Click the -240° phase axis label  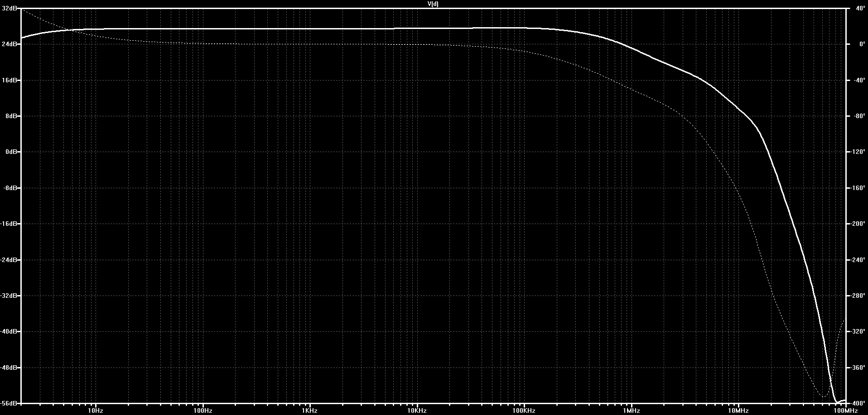point(858,260)
